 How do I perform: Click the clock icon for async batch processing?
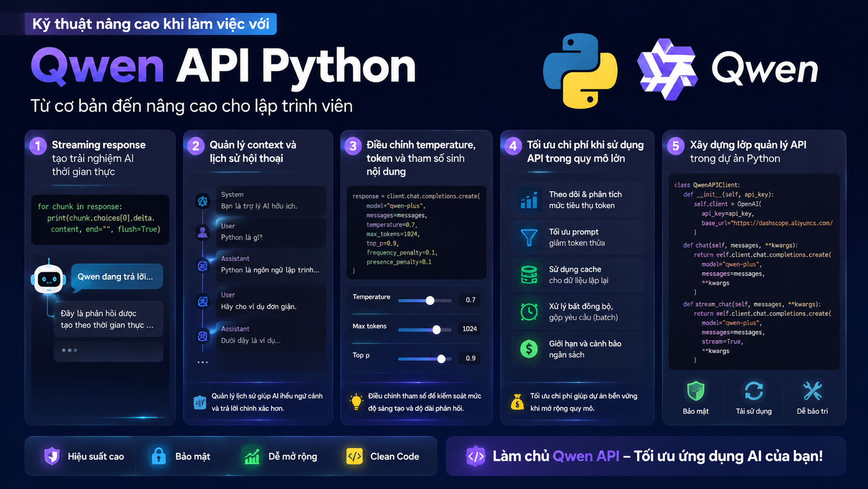[x=529, y=312]
